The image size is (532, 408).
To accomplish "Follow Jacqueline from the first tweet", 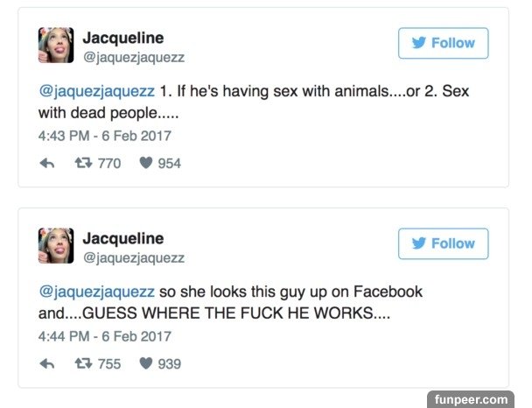I will 443,43.
